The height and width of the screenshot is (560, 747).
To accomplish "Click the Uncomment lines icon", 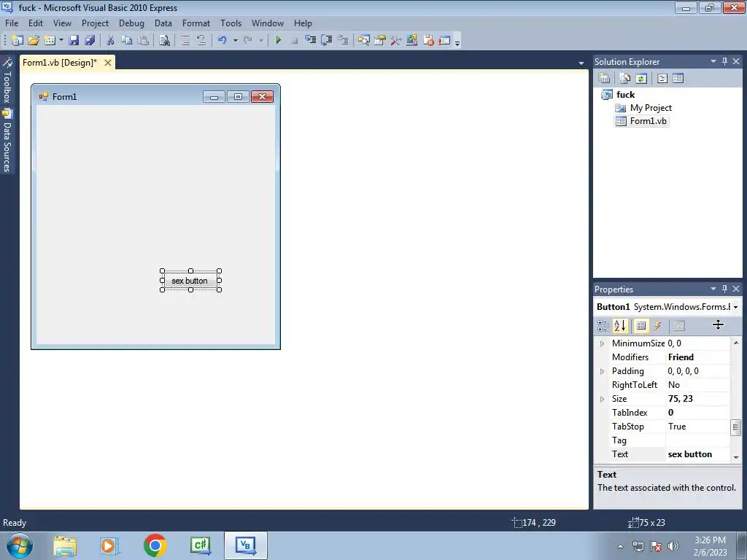I will tap(201, 41).
